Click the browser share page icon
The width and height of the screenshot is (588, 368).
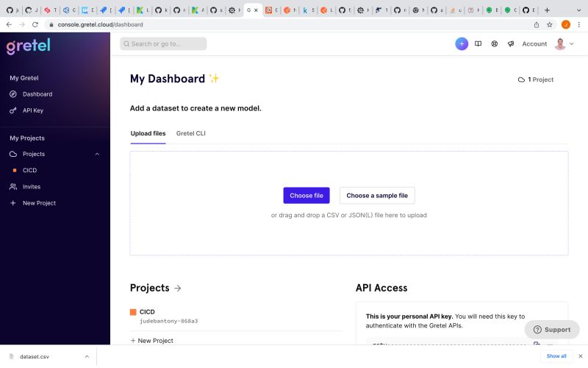[x=537, y=24]
